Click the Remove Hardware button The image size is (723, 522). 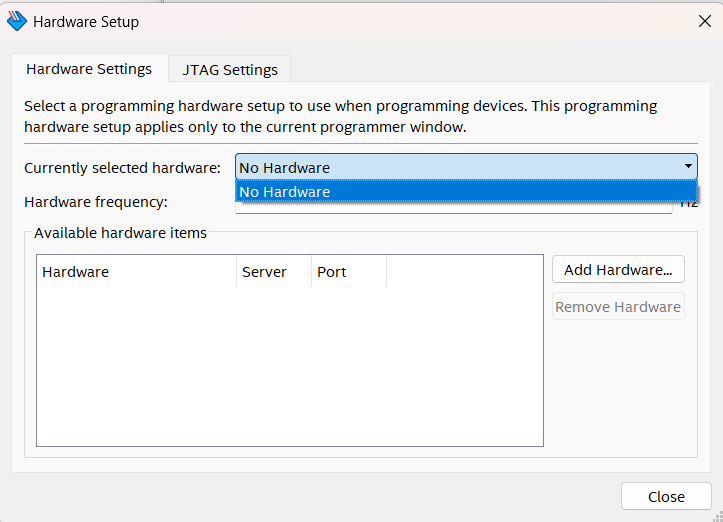coord(618,307)
